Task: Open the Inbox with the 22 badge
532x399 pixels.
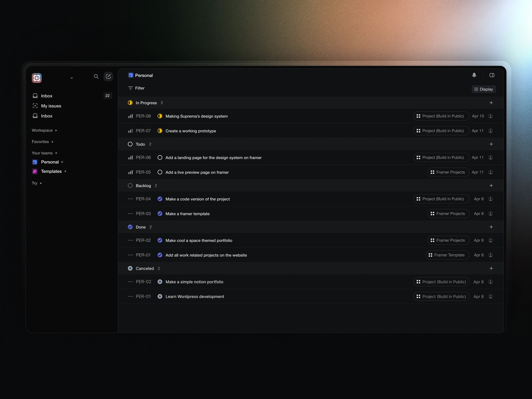Action: pos(72,96)
